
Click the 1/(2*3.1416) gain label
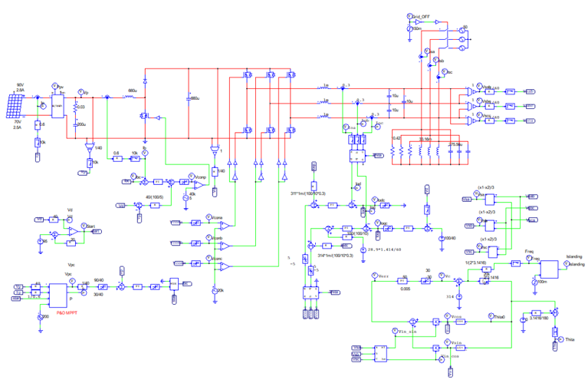(476, 262)
